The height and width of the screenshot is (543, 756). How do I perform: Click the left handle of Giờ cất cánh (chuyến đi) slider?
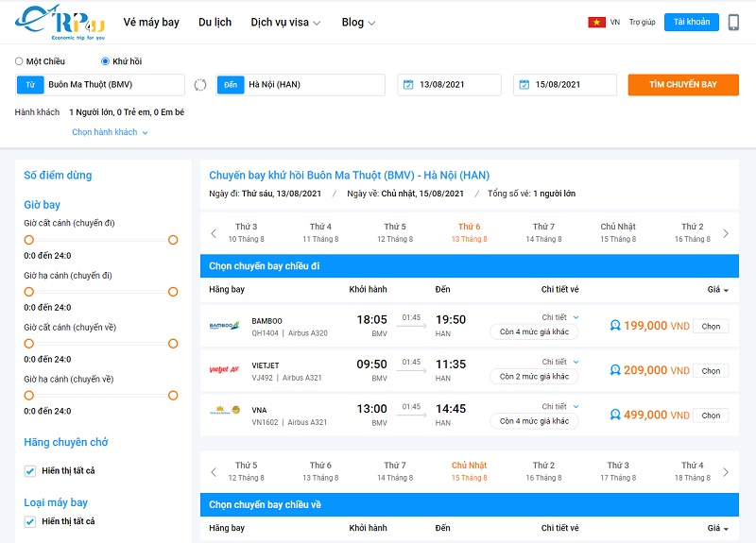coord(29,240)
